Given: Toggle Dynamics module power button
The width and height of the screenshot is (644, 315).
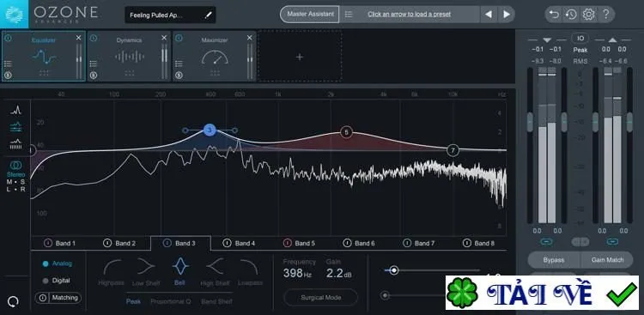Looking at the screenshot, I should pyautogui.click(x=94, y=38).
